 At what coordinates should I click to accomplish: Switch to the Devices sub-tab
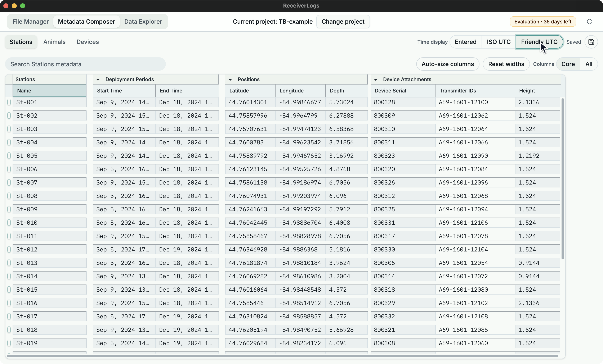(x=88, y=42)
